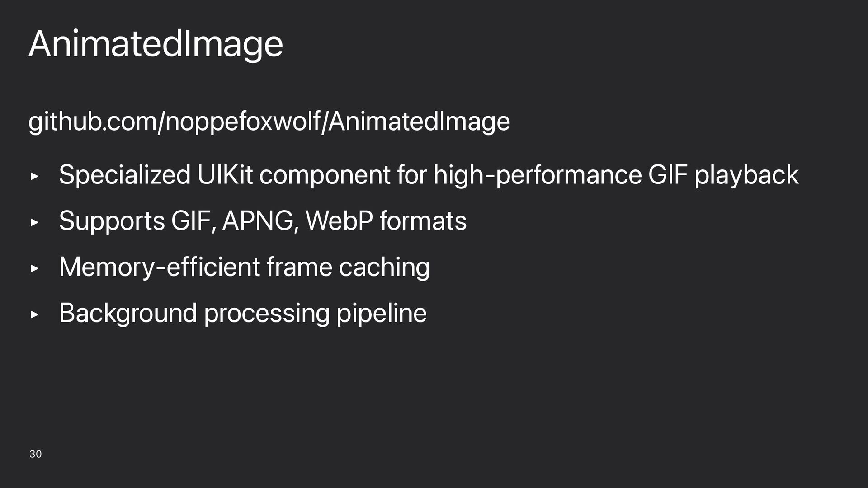Click AnimatedImage at end of GitHub URL
Image resolution: width=868 pixels, height=488 pixels.
[419, 122]
